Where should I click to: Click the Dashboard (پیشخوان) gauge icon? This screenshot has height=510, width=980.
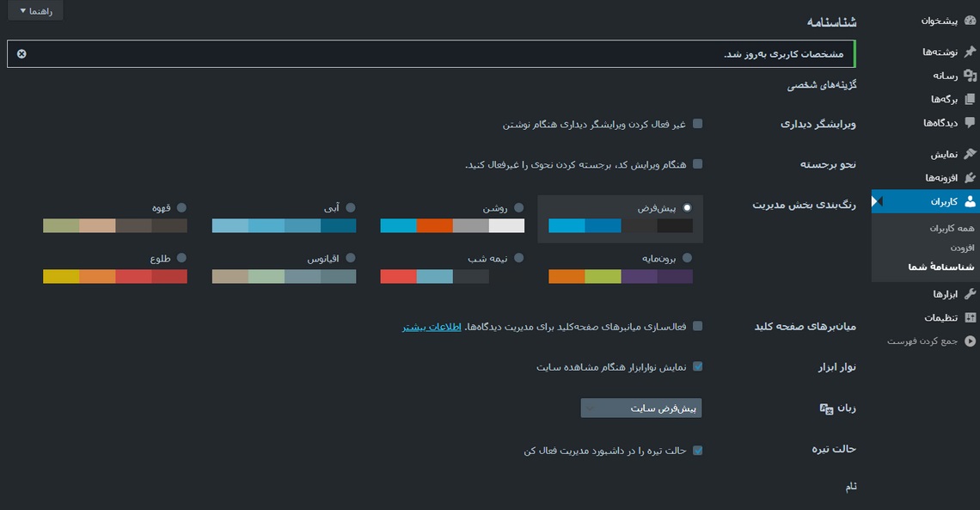coord(970,21)
